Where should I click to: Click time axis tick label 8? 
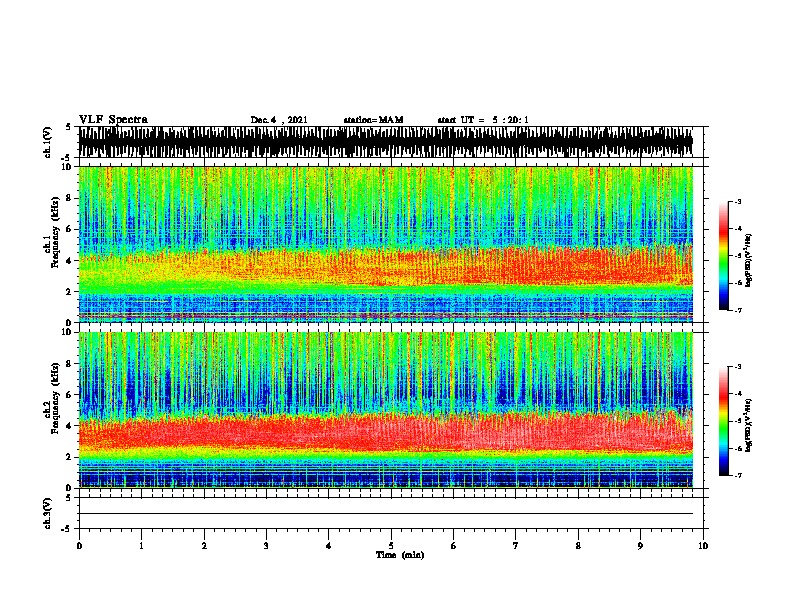pyautogui.click(x=578, y=546)
